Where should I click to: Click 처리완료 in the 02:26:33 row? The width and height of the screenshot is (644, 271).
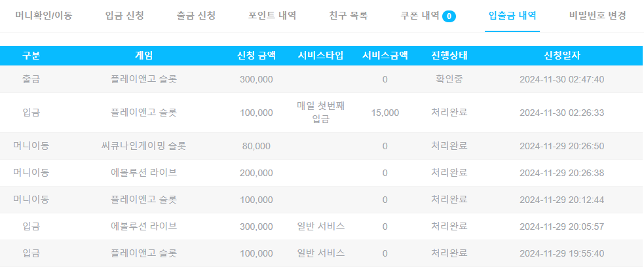[449, 113]
